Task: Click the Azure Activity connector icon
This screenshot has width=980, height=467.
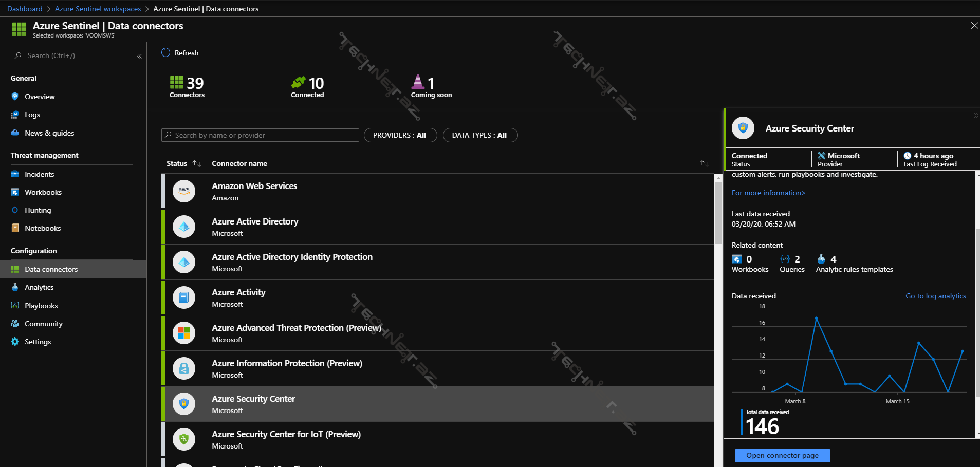Action: (184, 297)
